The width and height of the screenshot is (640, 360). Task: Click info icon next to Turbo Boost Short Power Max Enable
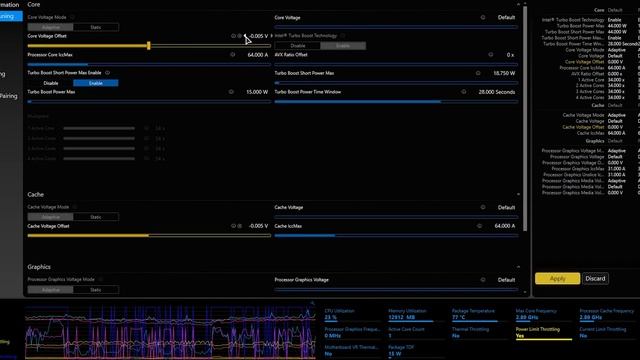click(107, 73)
